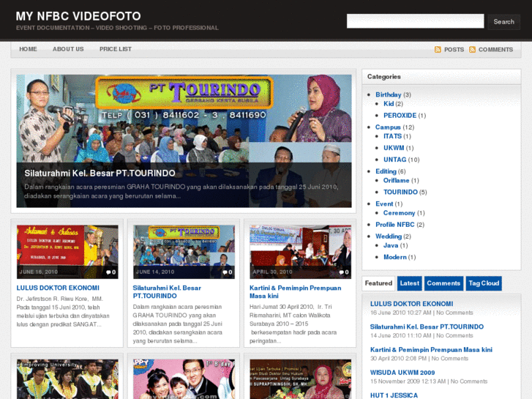
Task: Switch to the Latest tab
Action: [x=410, y=283]
